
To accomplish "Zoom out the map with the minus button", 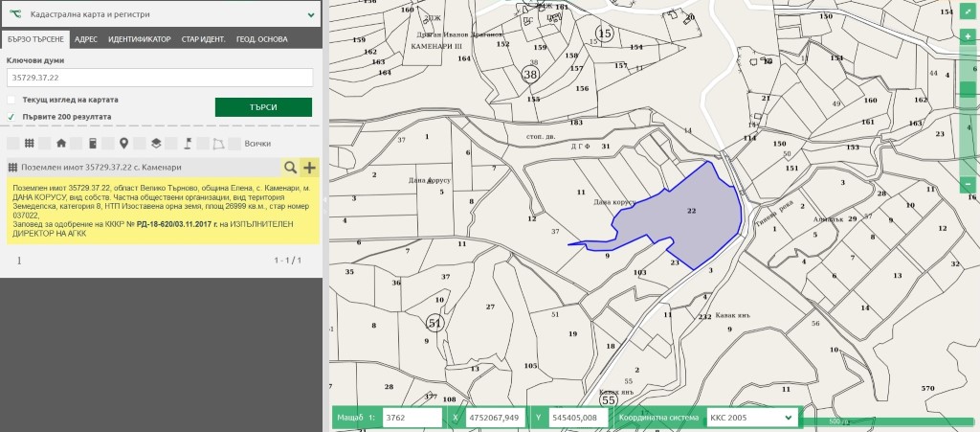I will pos(968,183).
